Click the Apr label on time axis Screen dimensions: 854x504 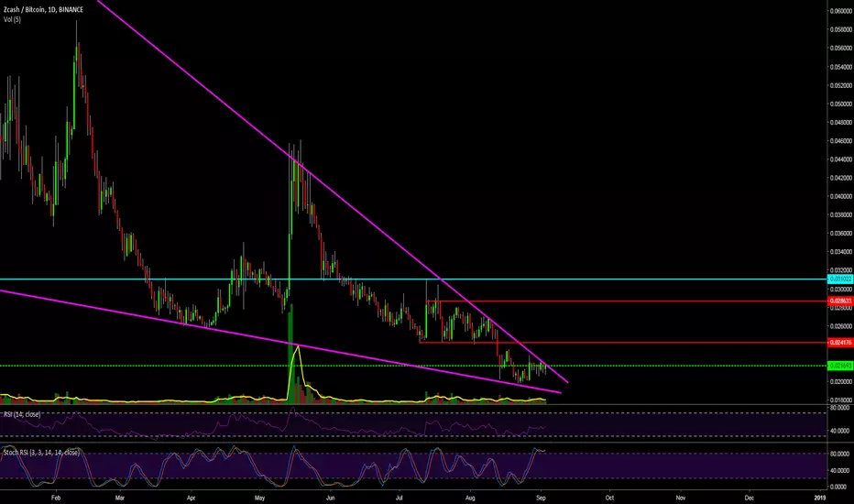tap(191, 498)
